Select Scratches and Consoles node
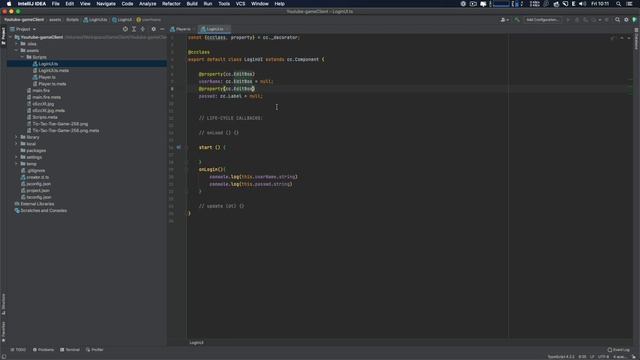Image resolution: width=640 pixels, height=360 pixels. pyautogui.click(x=44, y=211)
